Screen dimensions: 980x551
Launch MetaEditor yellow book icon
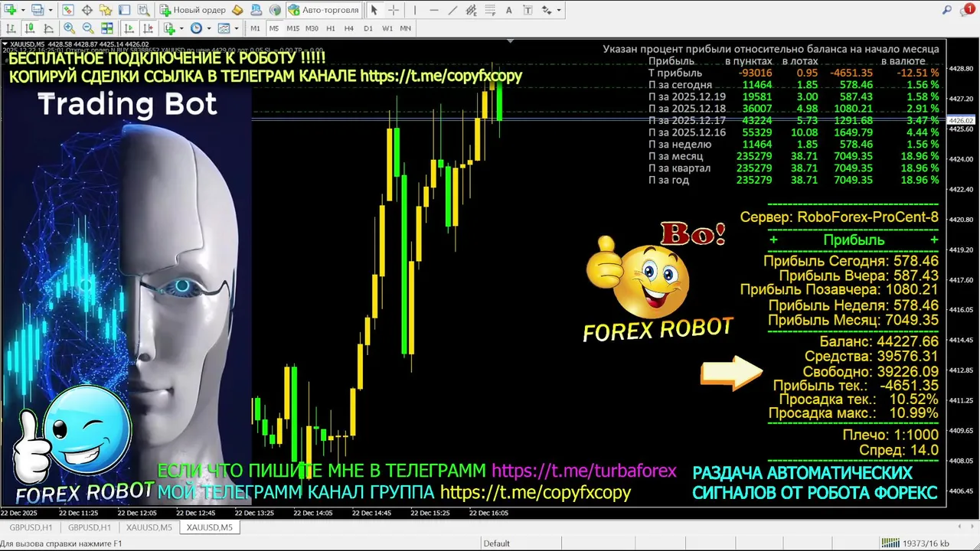(237, 10)
